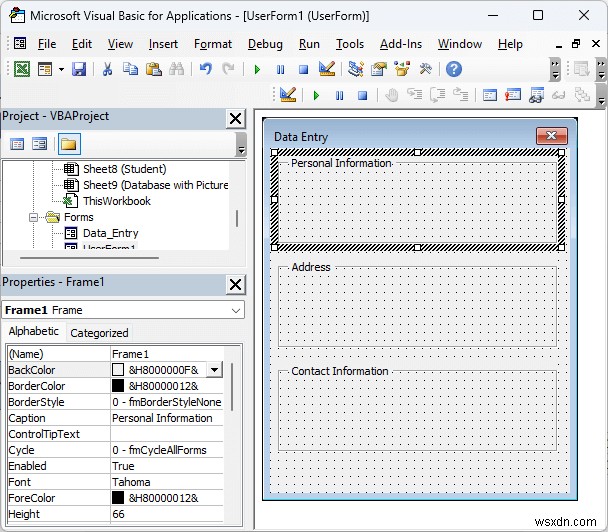Open the Project panel toolbar overflow arrow
This screenshot has width=608, height=532.
click(241, 145)
